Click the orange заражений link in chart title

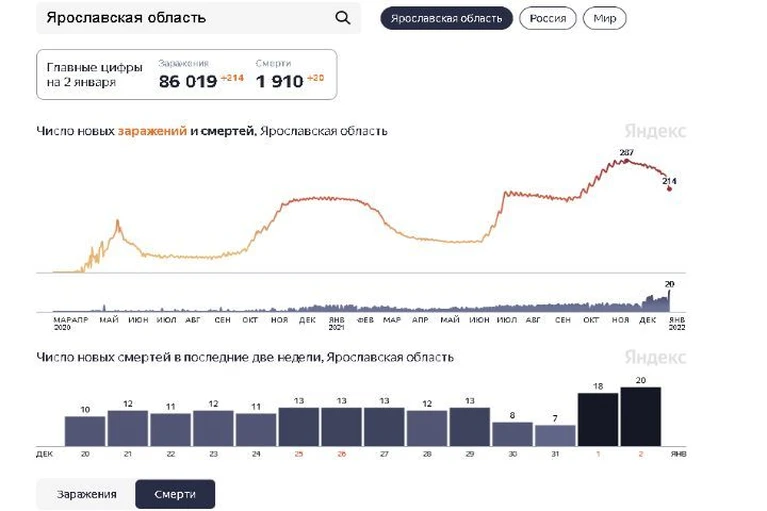tap(152, 131)
